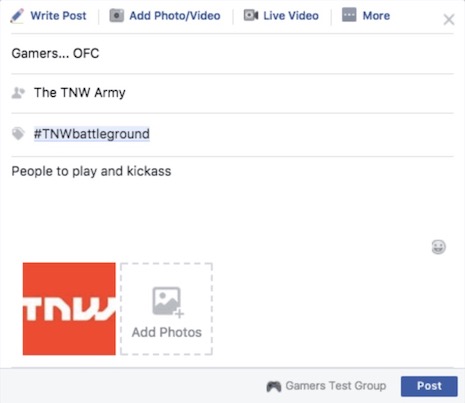The width and height of the screenshot is (465, 403).
Task: Click the Gamers Test Group label
Action: [x=336, y=386]
